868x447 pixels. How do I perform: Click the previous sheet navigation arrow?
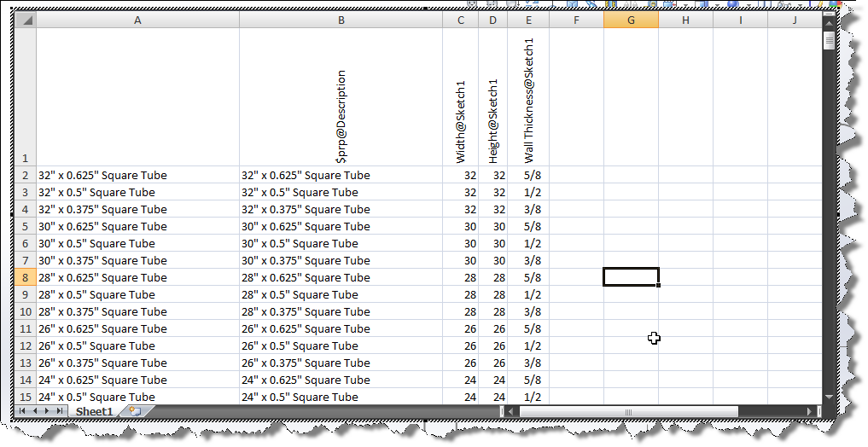coord(35,411)
